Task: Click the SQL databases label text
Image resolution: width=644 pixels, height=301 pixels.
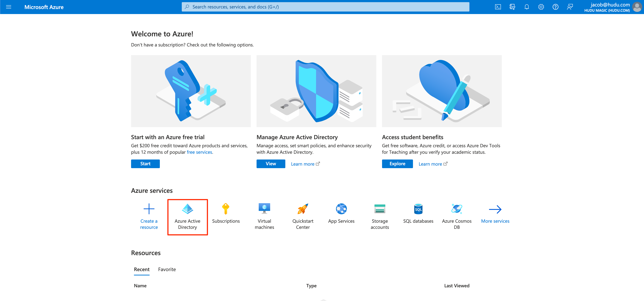Action: (418, 221)
